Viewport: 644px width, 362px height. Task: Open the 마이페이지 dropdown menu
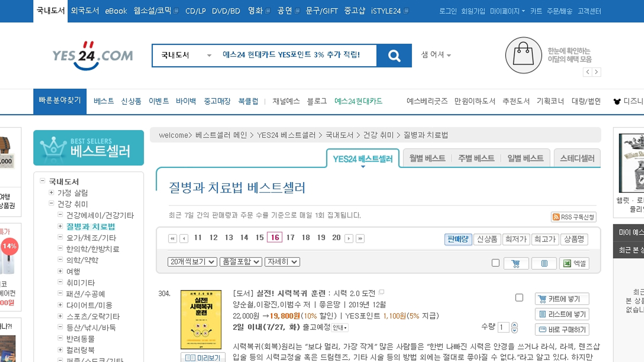pos(507,11)
